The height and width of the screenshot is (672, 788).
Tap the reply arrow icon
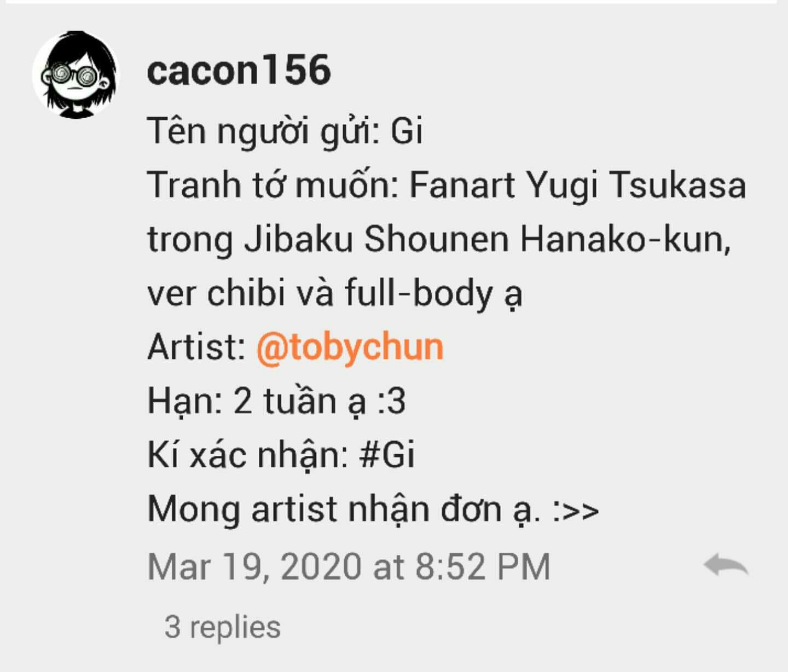[726, 565]
